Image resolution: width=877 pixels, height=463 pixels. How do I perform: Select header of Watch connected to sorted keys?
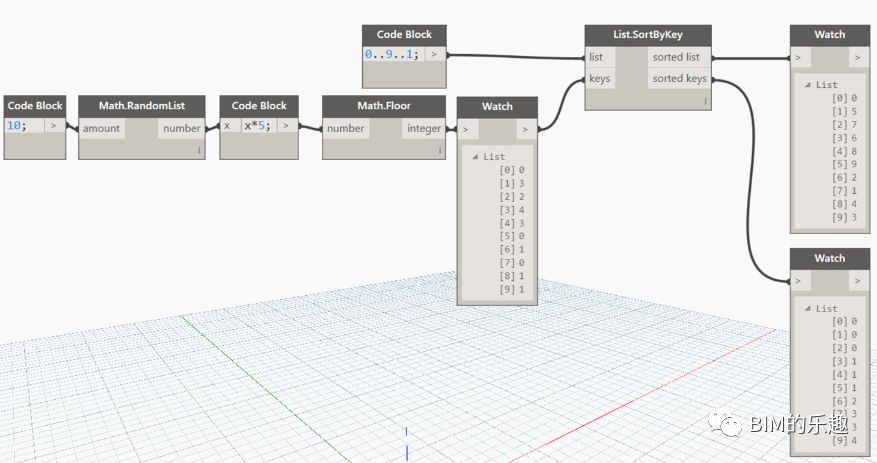[829, 258]
